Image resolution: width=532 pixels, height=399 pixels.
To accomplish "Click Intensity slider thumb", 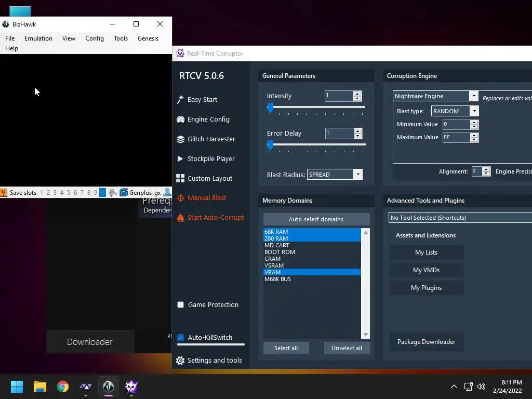I will (x=270, y=108).
